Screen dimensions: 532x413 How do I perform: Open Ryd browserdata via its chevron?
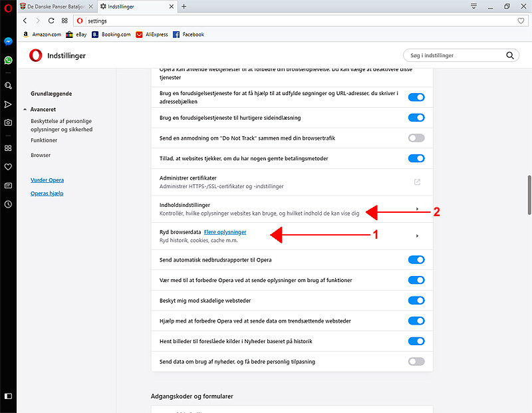point(417,236)
